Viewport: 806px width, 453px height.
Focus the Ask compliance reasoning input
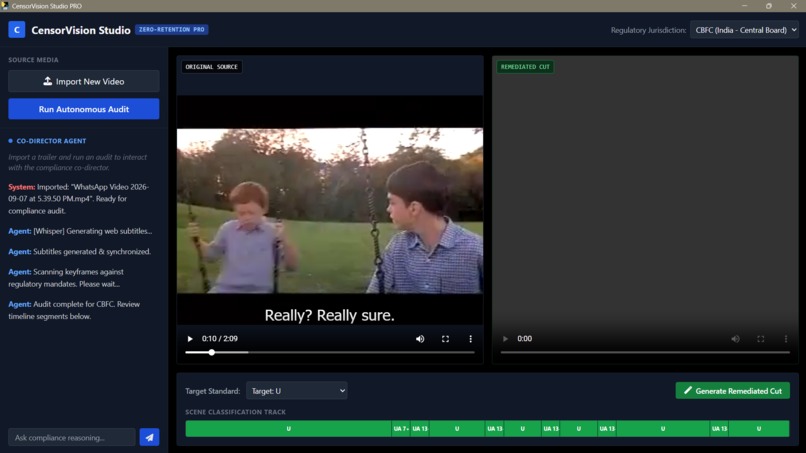71,438
